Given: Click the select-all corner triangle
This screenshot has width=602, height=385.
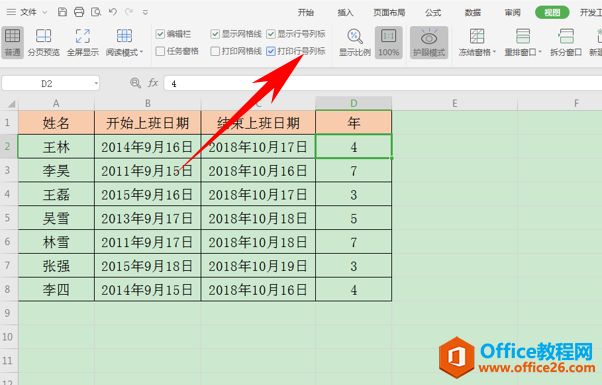Looking at the screenshot, I should click(12, 104).
